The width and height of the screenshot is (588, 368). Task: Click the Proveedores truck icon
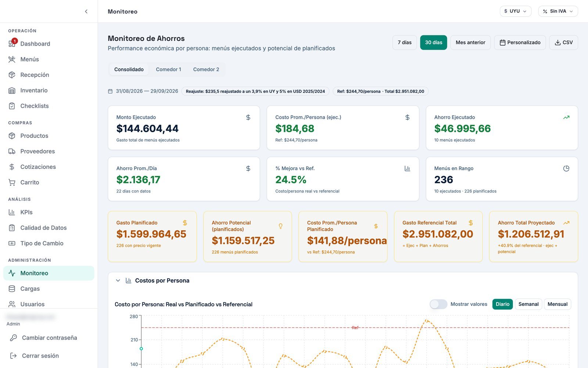click(12, 151)
